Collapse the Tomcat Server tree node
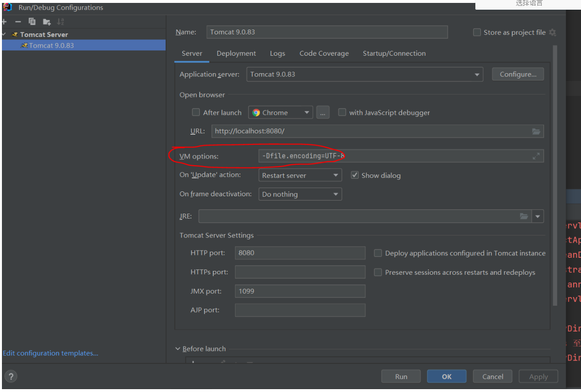This screenshot has height=392, width=581. tap(4, 34)
